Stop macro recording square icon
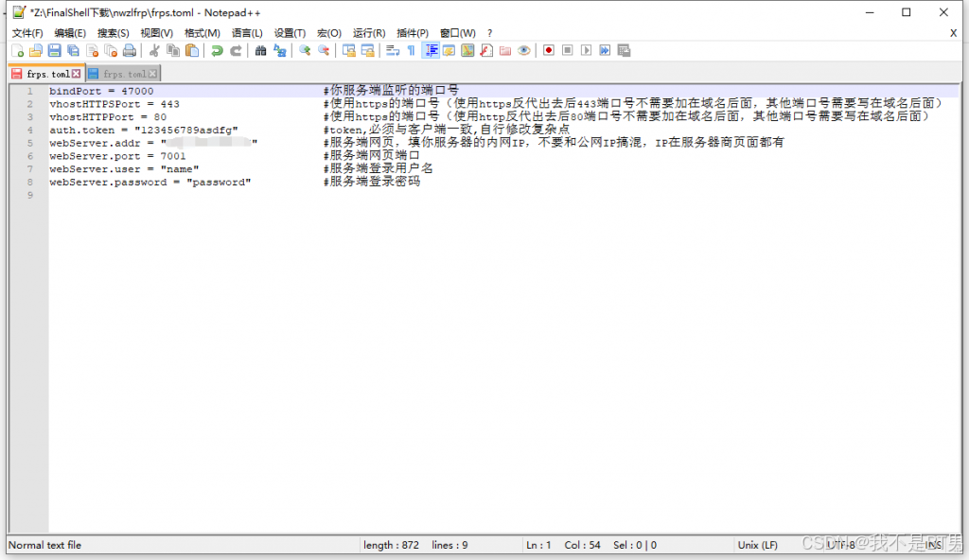 tap(568, 51)
